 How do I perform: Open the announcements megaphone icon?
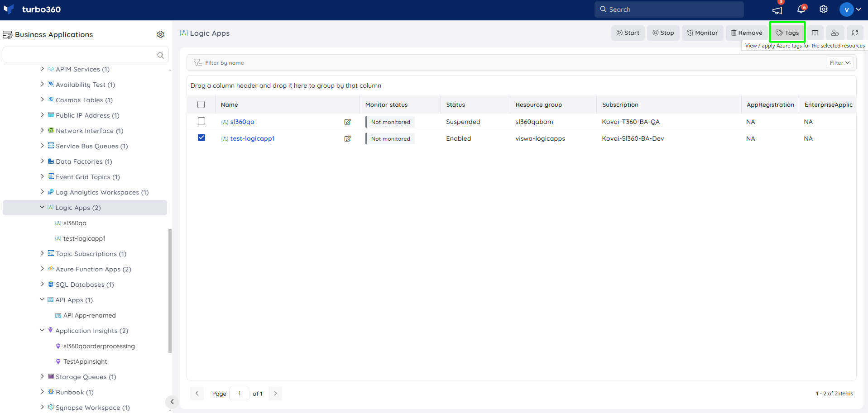(777, 10)
